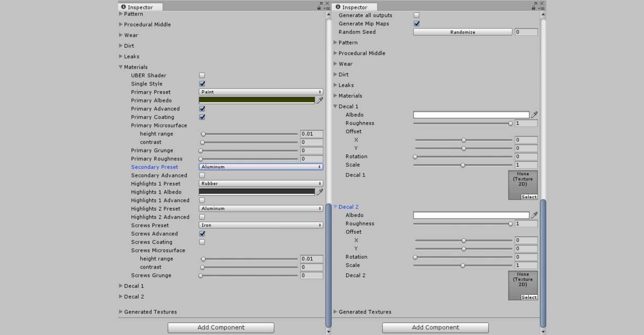Collapse the Decal 2 section in right Inspector
644x335 pixels.
coord(335,207)
